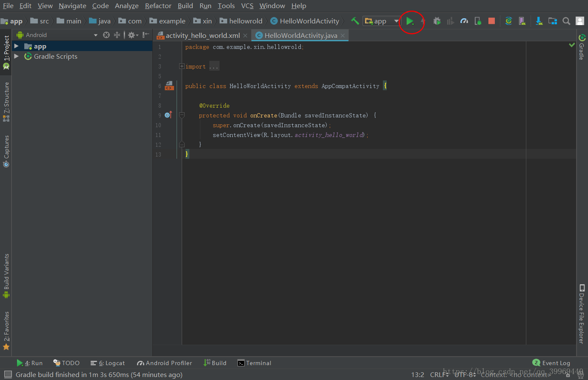This screenshot has width=588, height=380.
Task: Click Collapse All icon in Project panel
Action: (x=117, y=35)
